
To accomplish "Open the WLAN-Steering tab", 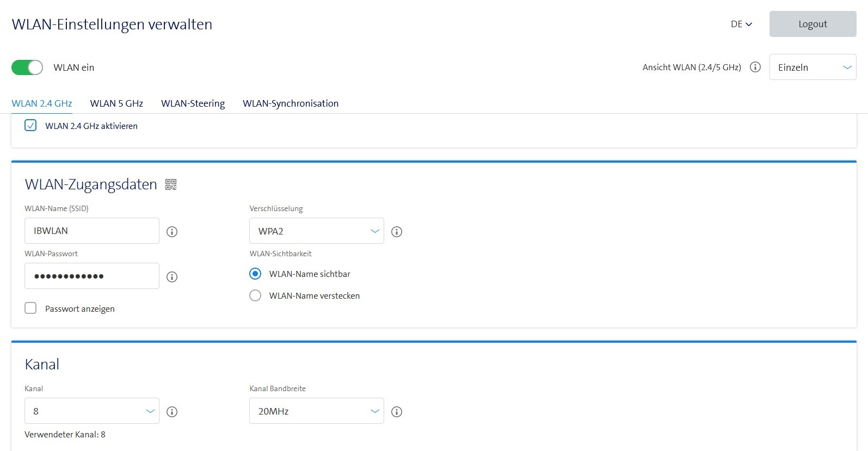I will 193,103.
